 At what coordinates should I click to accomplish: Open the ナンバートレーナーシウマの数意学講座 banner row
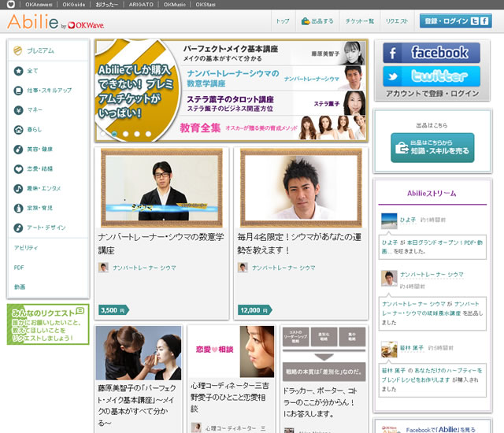273,79
